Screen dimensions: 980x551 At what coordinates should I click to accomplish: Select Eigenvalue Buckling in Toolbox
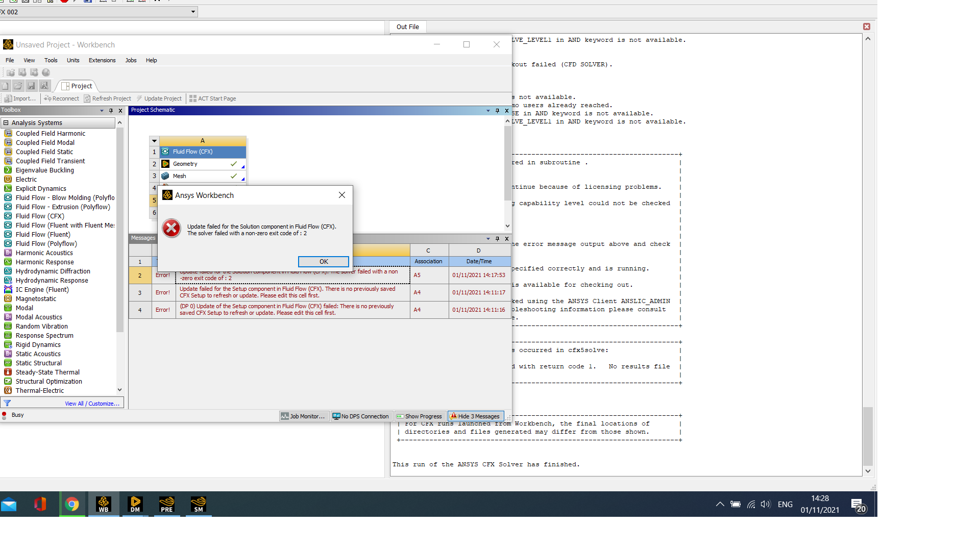[x=45, y=170]
